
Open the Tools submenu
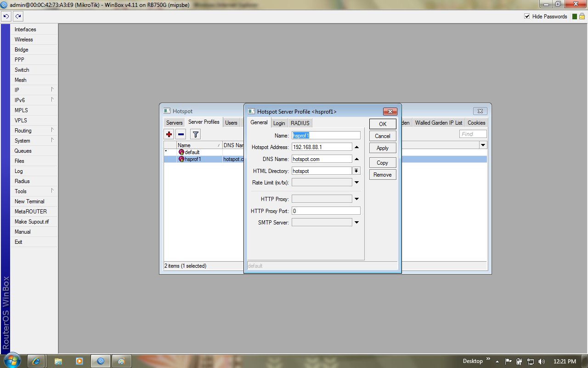pos(34,191)
